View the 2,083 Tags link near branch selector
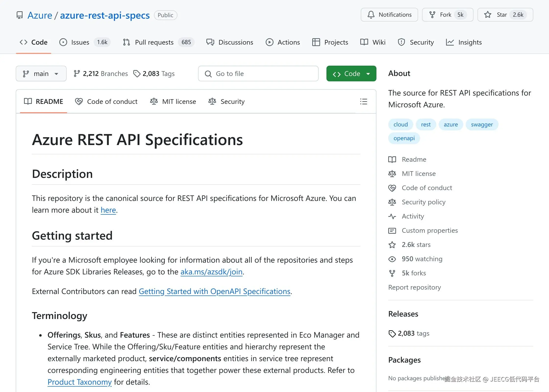Screen dimensions: 549x392 point(154,73)
